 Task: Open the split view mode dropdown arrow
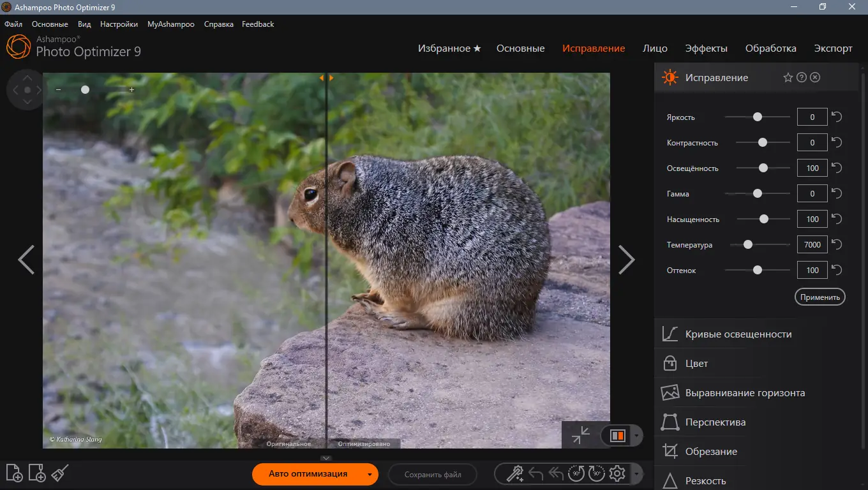(x=637, y=436)
